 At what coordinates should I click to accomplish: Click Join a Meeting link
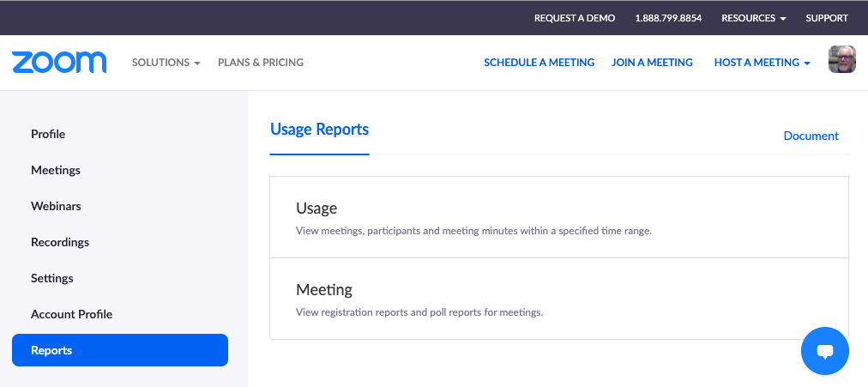pyautogui.click(x=652, y=63)
